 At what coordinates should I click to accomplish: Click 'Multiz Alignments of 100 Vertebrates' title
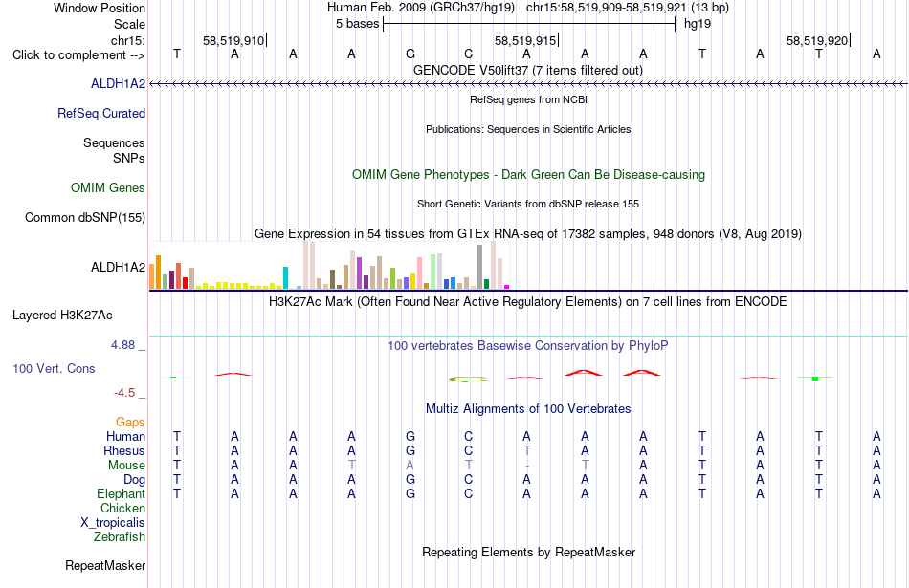tap(528, 409)
